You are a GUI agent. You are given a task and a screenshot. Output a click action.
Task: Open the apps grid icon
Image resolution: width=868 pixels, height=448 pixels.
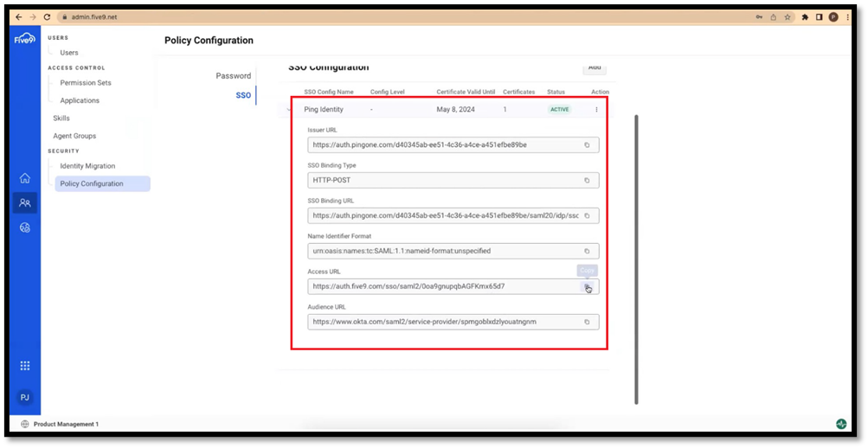tap(25, 366)
